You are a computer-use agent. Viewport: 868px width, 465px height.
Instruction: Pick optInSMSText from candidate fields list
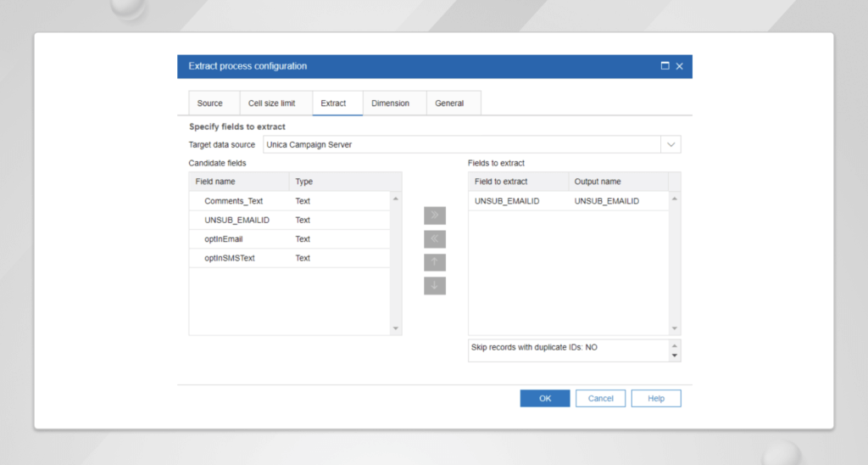point(230,258)
